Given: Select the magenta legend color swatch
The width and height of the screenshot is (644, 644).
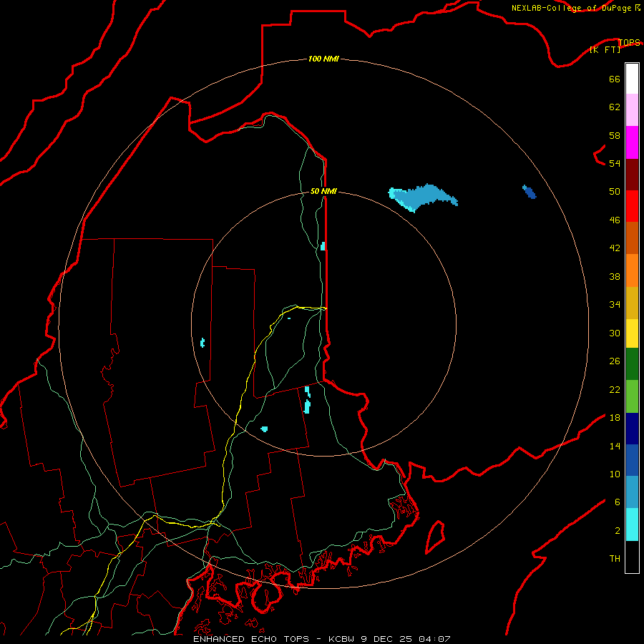Looking at the screenshot, I should pos(632,142).
